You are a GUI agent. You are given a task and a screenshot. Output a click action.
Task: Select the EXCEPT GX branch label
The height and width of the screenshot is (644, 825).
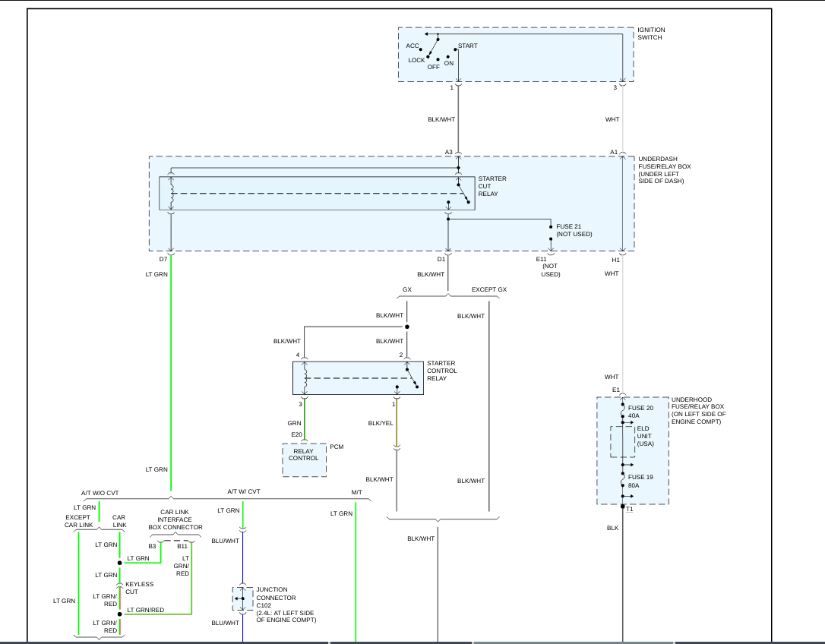point(488,289)
